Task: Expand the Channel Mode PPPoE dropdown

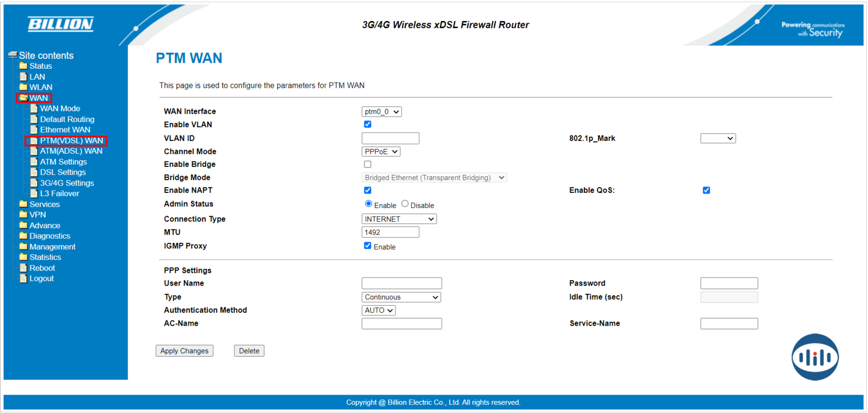Action: (x=381, y=152)
